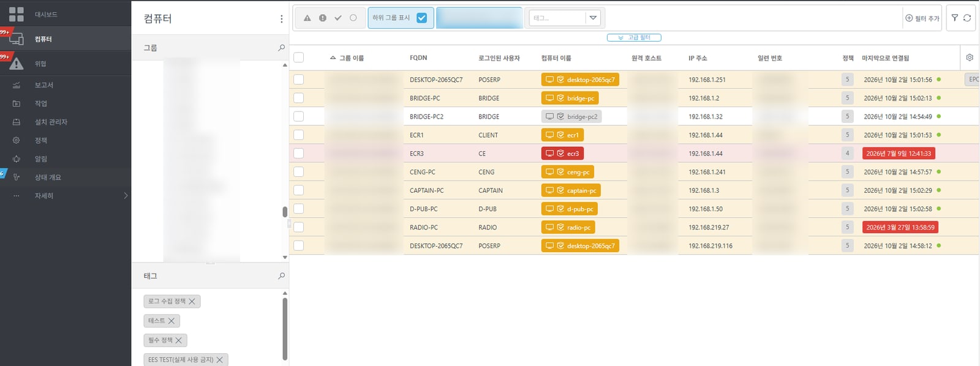The image size is (980, 366).
Task: Sort by 마지막으로 연결됨 column header
Action: [x=885, y=58]
